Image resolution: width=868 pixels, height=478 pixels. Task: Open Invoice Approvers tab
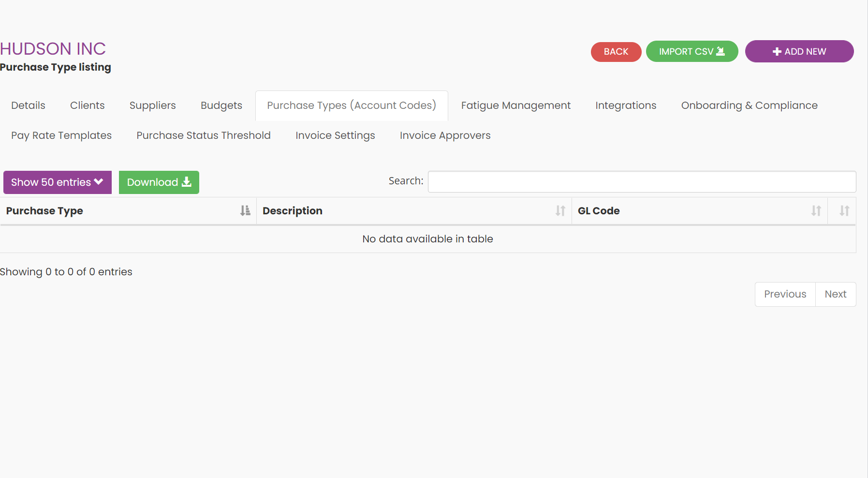(x=445, y=135)
